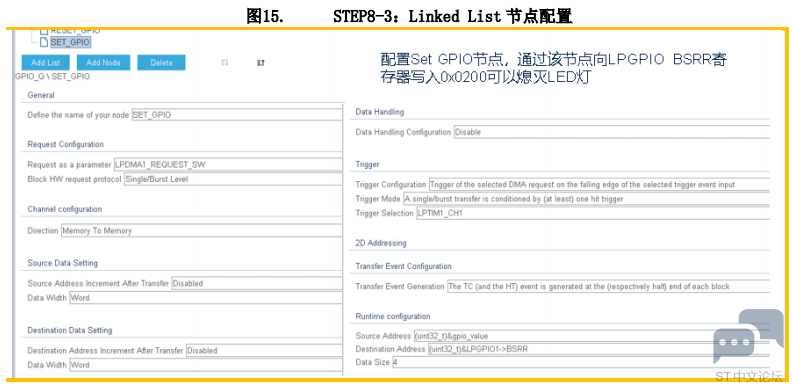The width and height of the screenshot is (792, 392).
Task: Click the Trigger section header
Action: [367, 164]
